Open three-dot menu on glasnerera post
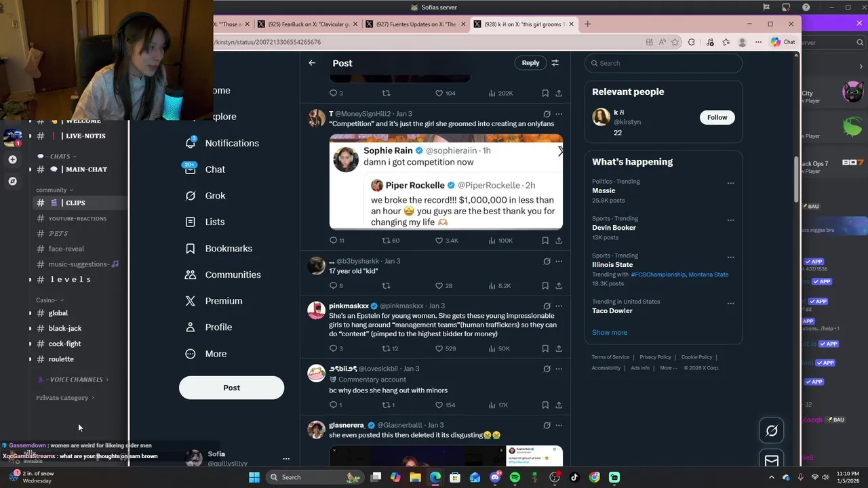This screenshot has width=868, height=488. [559, 426]
